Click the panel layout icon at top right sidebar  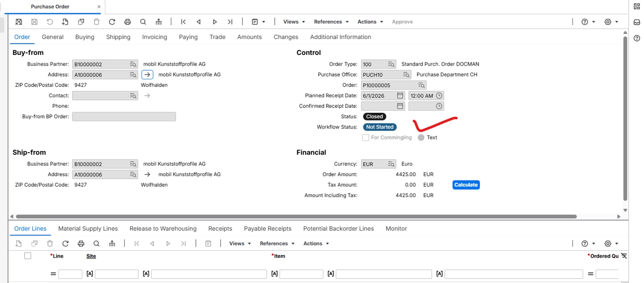[637, 6]
